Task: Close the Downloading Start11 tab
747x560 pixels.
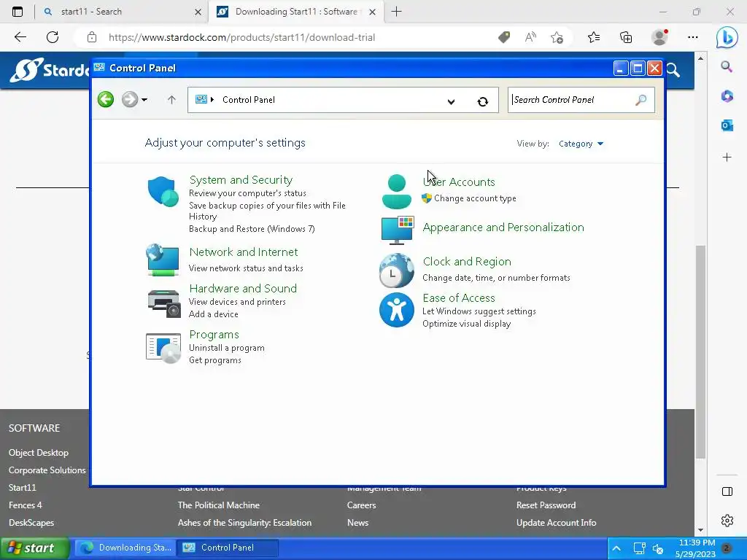Action: [373, 12]
